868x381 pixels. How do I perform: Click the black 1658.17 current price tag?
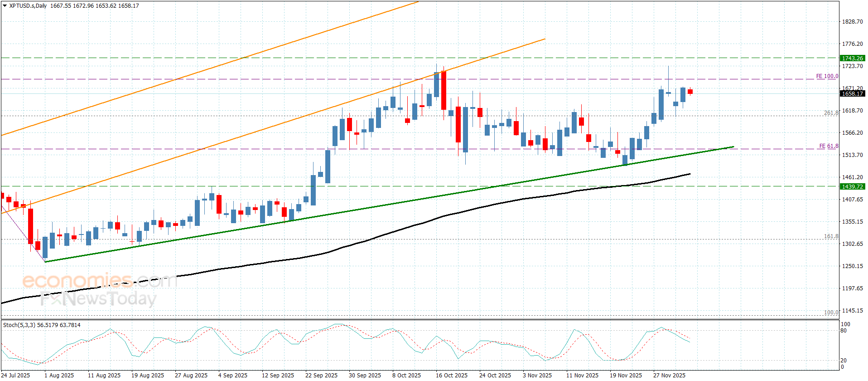click(852, 94)
